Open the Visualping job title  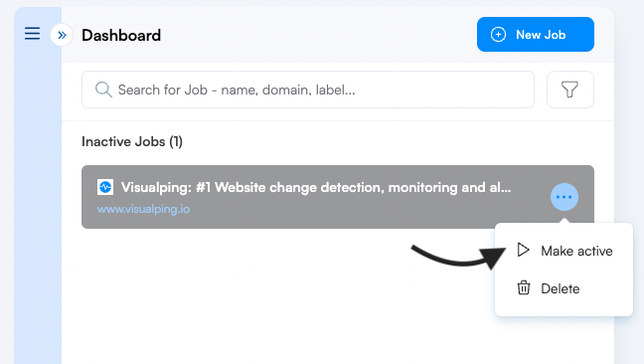(316, 187)
